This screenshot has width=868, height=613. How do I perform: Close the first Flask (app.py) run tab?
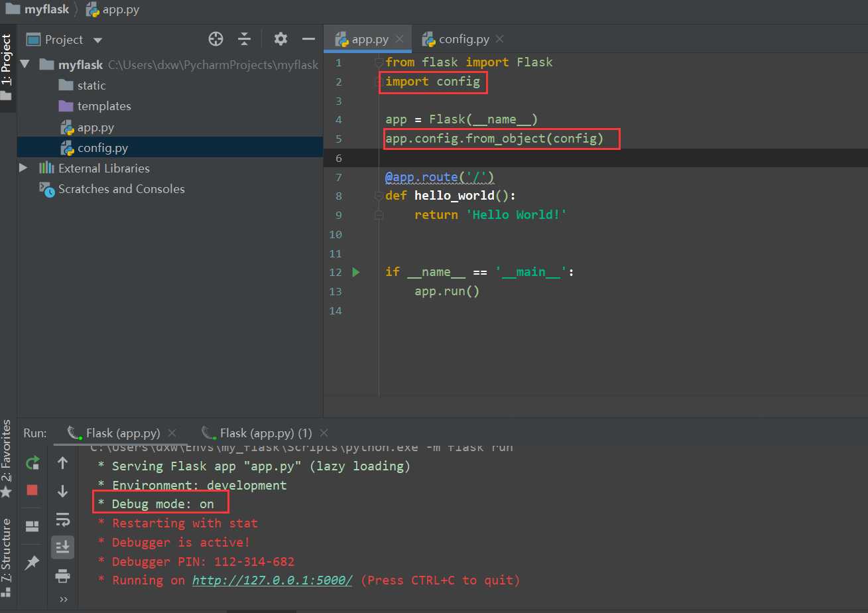(172, 433)
